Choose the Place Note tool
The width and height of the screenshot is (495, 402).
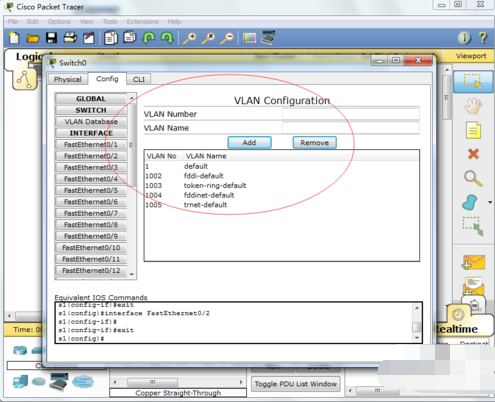tap(473, 130)
